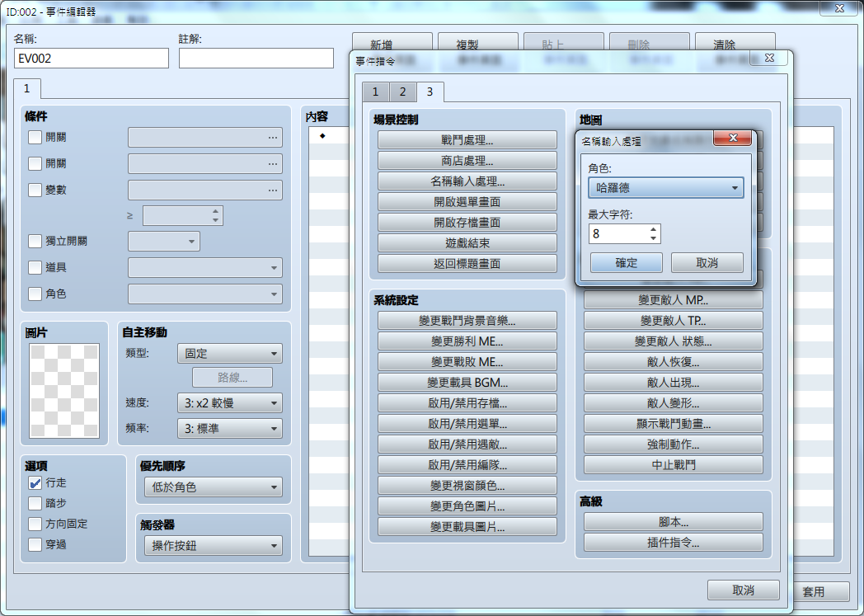Increase the 最大字符 value with up arrow
Image resolution: width=864 pixels, height=616 pixels.
click(x=653, y=229)
